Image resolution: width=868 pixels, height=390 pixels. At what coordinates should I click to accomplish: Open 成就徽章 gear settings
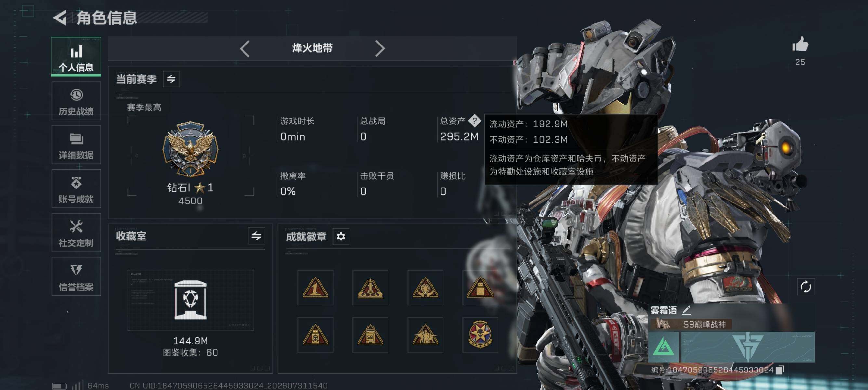tap(341, 236)
